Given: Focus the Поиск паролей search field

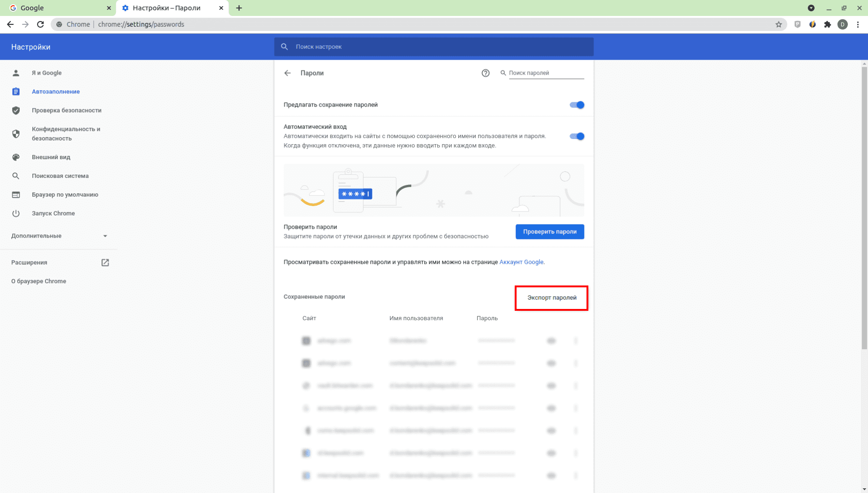Looking at the screenshot, I should [x=546, y=73].
